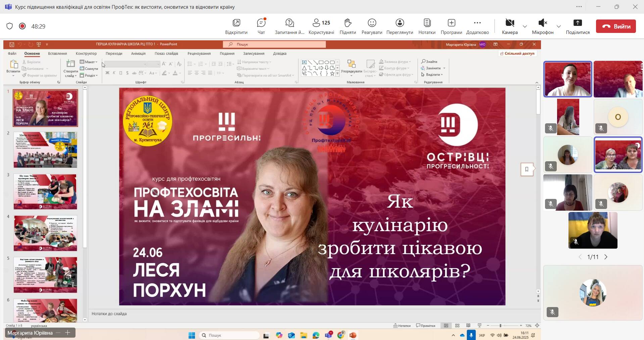The height and width of the screenshot is (340, 644).
Task: Open PowerPoint from the Windows taskbar
Action: (353, 335)
